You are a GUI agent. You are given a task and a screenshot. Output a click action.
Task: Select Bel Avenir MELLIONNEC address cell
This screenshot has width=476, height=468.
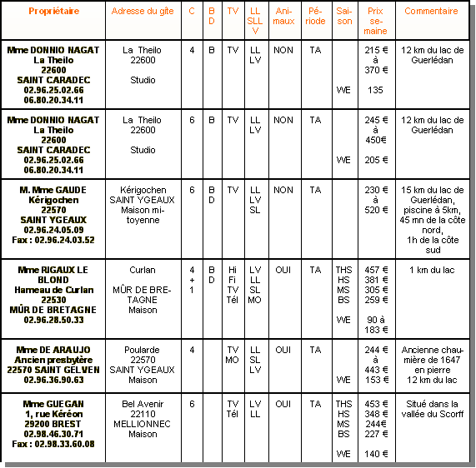pos(143,419)
